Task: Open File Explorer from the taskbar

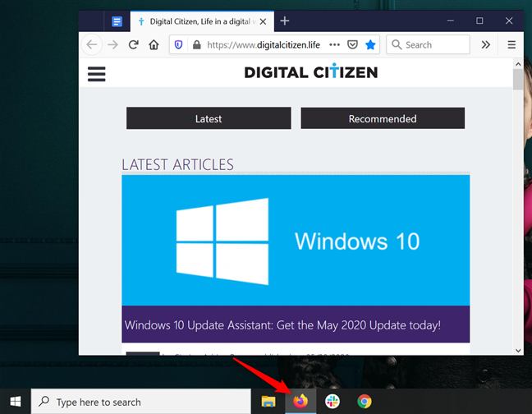Action: pos(268,402)
